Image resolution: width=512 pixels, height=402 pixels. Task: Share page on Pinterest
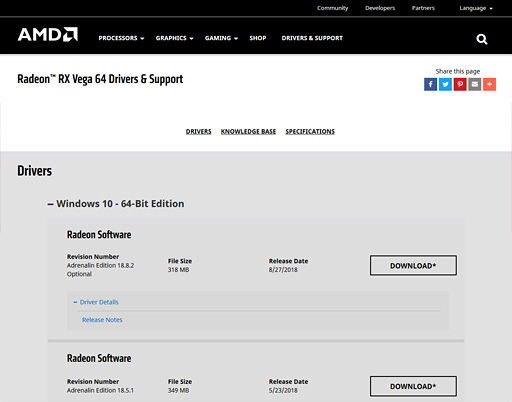click(x=460, y=84)
